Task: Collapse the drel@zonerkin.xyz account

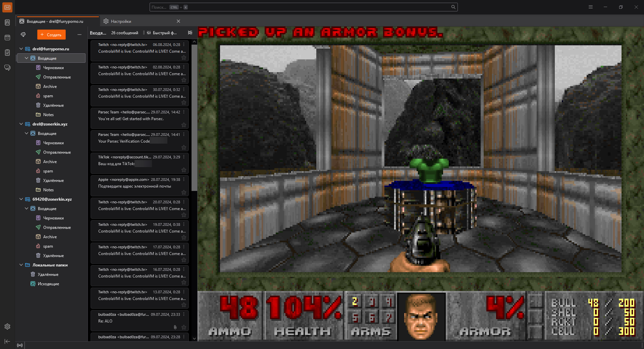Action: pos(21,124)
